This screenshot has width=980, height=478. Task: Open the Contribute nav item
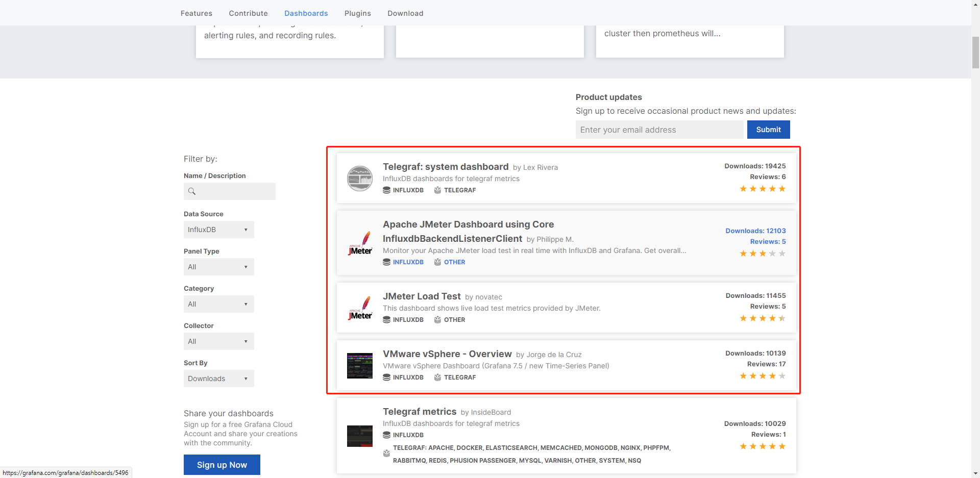[248, 13]
